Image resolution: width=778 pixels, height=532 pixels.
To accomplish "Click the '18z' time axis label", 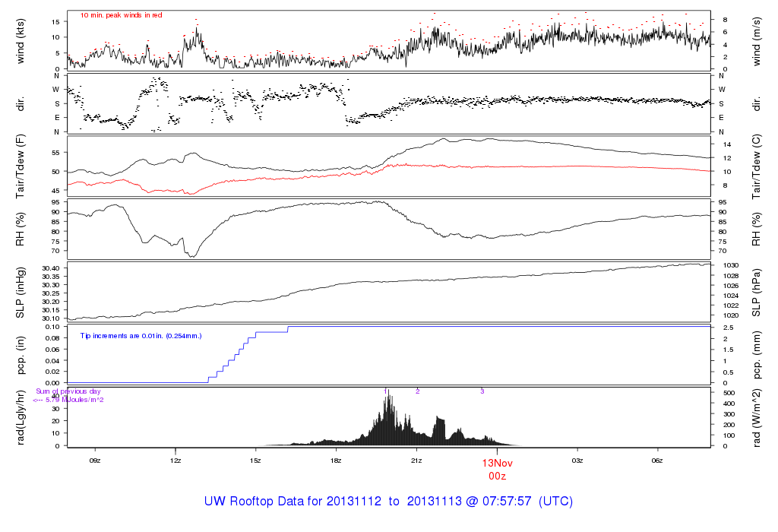I will pos(336,461).
